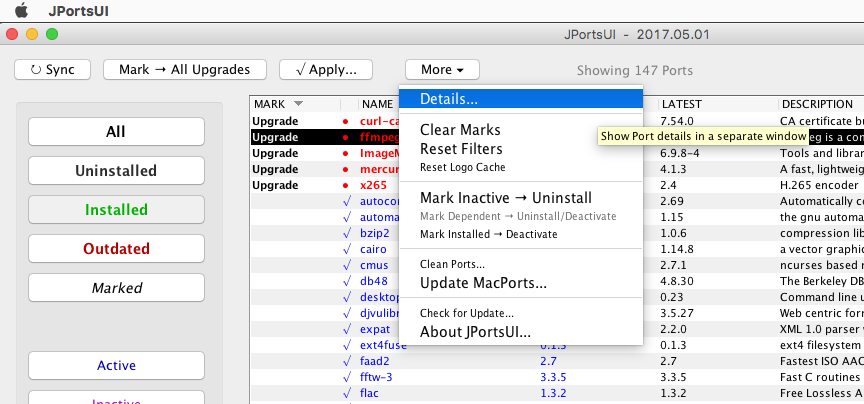Select the All filter button
The height and width of the screenshot is (404, 864).
tap(116, 132)
